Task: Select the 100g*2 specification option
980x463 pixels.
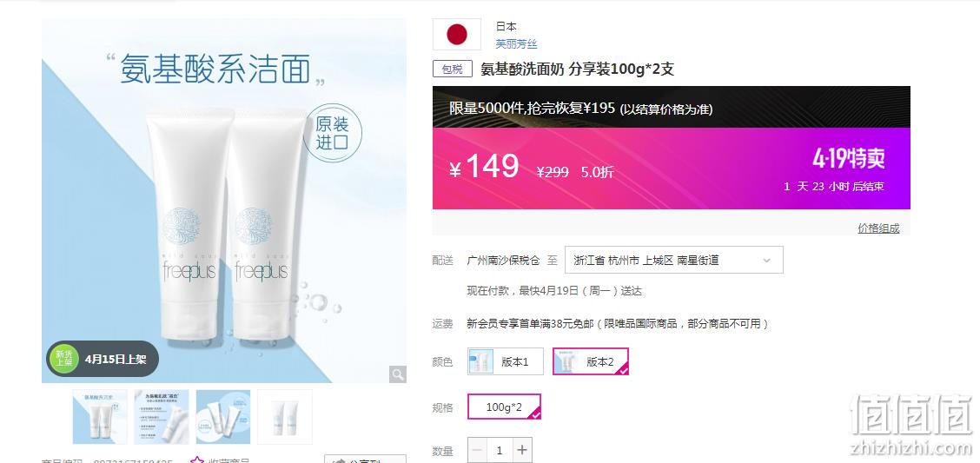Action: (505, 407)
